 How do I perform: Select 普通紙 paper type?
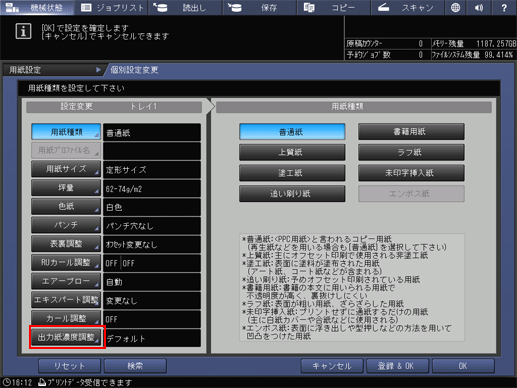(x=292, y=132)
